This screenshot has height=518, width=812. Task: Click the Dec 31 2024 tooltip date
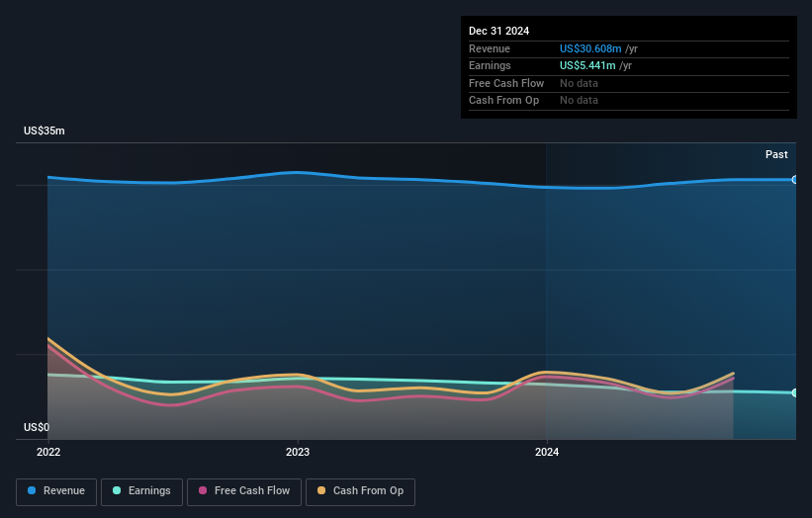[x=498, y=31]
